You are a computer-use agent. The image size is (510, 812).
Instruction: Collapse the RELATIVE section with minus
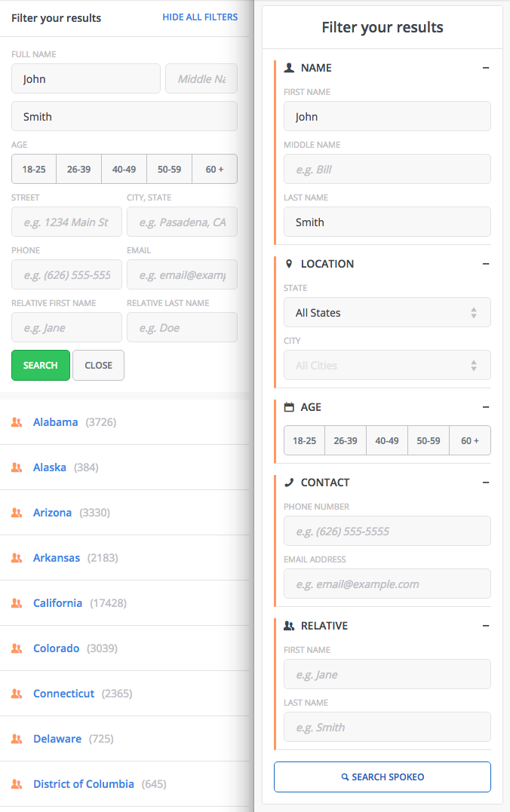point(486,626)
